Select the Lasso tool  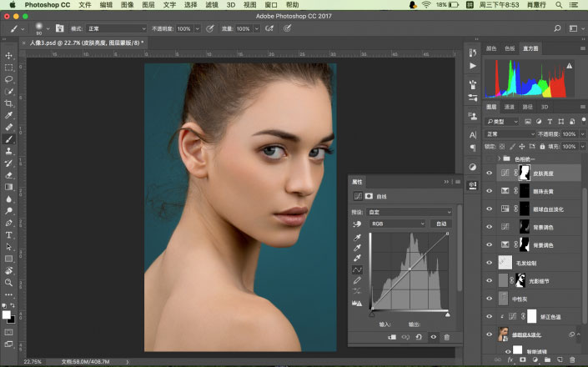[x=9, y=79]
